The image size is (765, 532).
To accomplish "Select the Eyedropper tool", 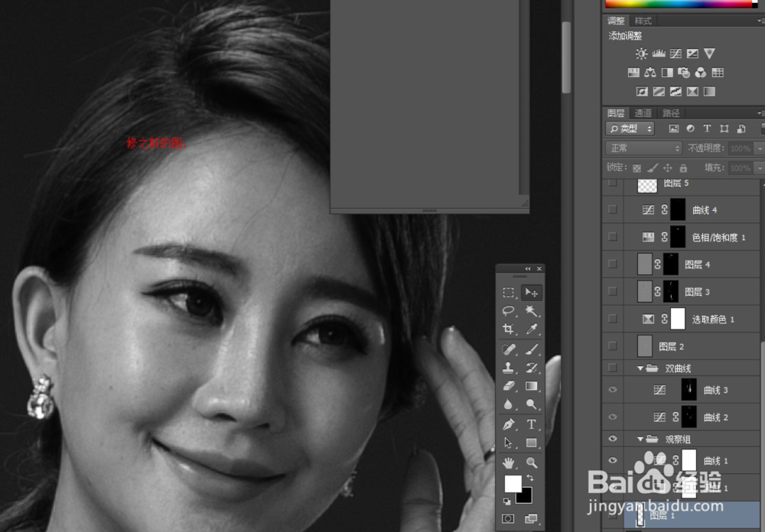I will (x=532, y=329).
